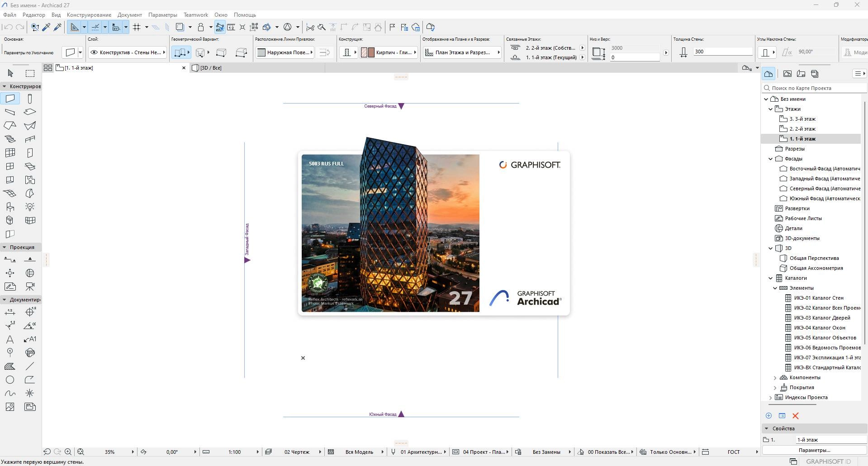Activate the Wall tool in toolbox

pyautogui.click(x=10, y=99)
